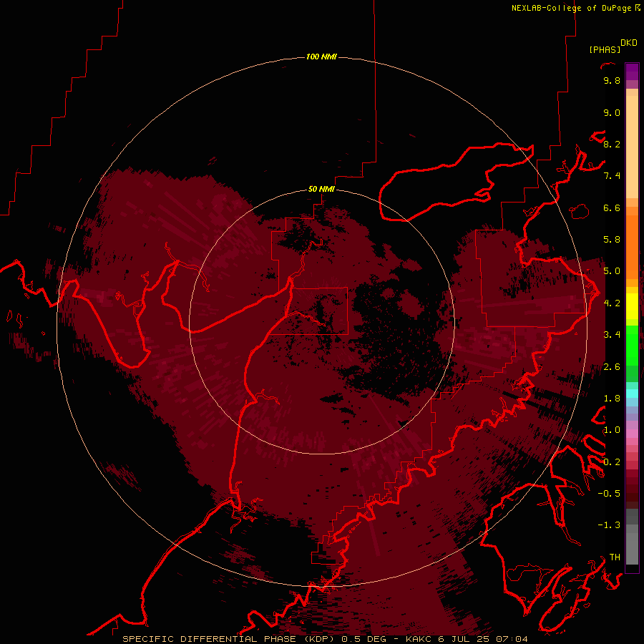Image resolution: width=644 pixels, height=644 pixels.
Task: Click the 50 NMI range ring label
Action: tap(321, 189)
